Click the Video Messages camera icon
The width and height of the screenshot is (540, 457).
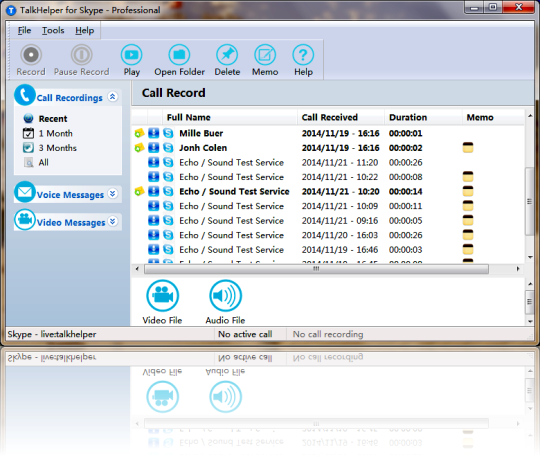(25, 220)
